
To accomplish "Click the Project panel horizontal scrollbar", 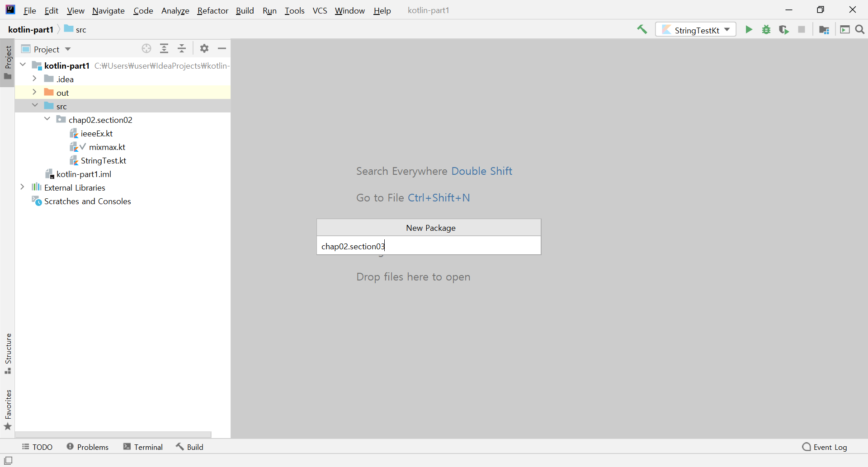I will click(x=113, y=434).
